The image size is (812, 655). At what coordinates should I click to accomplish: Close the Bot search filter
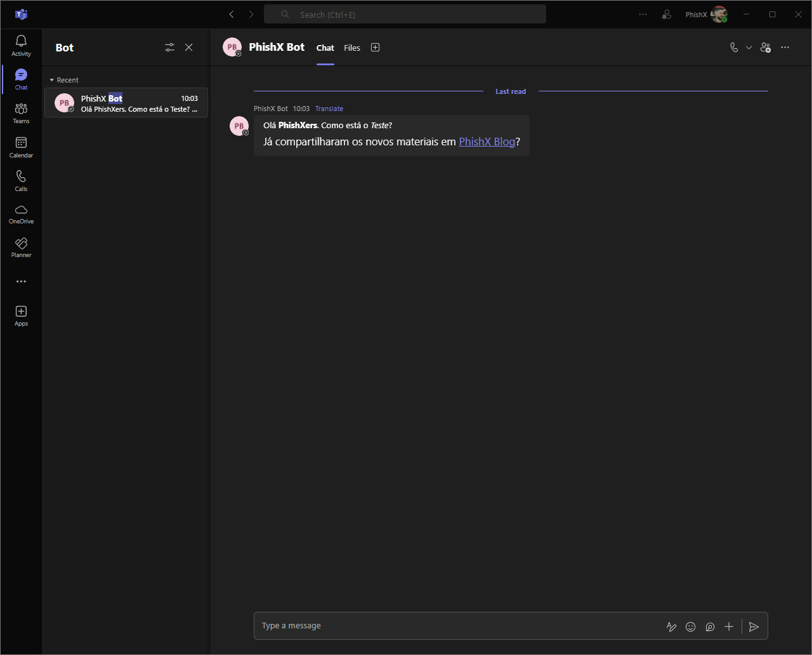(188, 48)
